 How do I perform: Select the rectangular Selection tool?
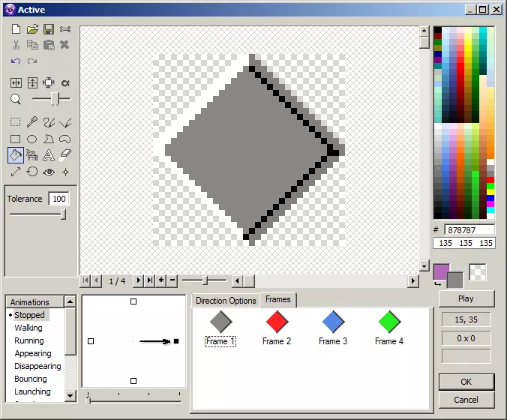[15, 122]
